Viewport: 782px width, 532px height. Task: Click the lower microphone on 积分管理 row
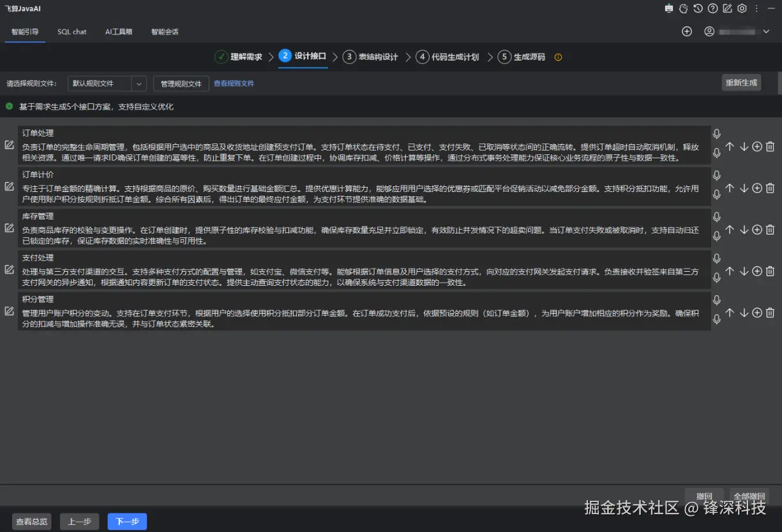point(717,318)
